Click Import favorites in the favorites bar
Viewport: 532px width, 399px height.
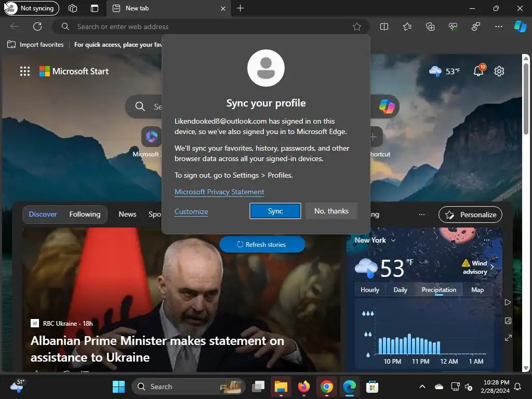tap(35, 45)
